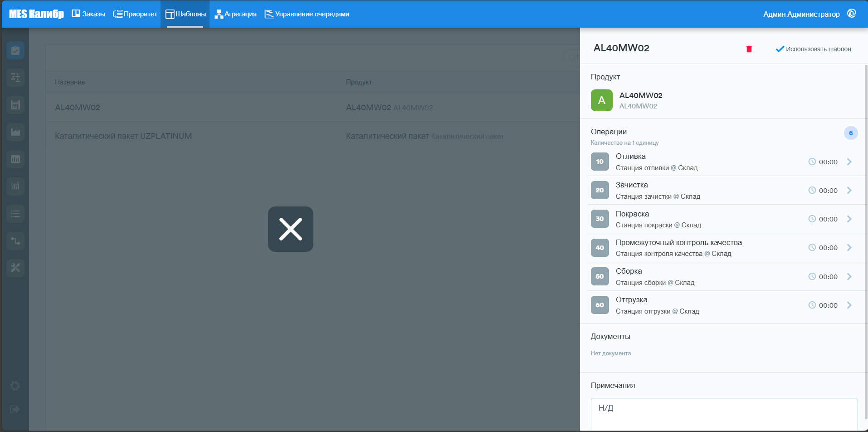Click operation number badge 60
Screen dimensions: 868x432
[600, 305]
